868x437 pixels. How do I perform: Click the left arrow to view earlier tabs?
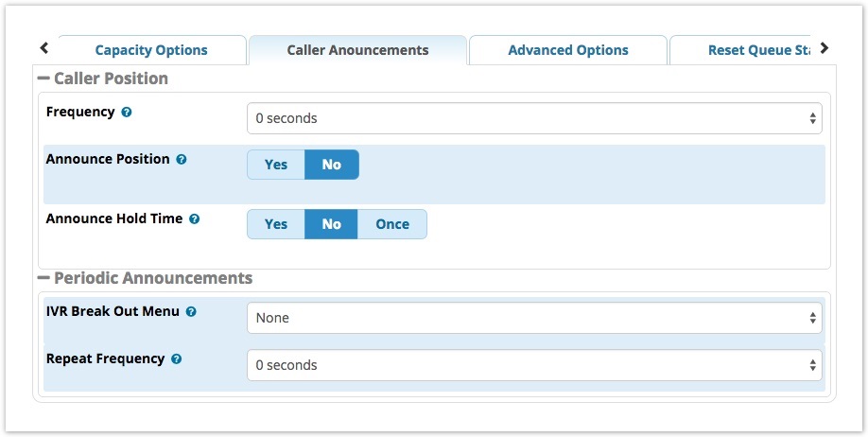[44, 48]
